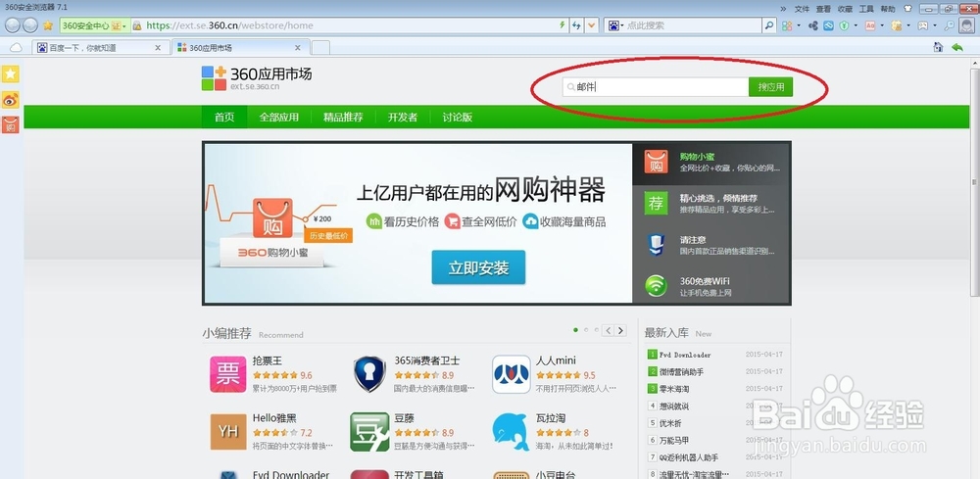980x479 pixels.
Task: Expand dropdown arrow beside translate icon
Action: 882,26
